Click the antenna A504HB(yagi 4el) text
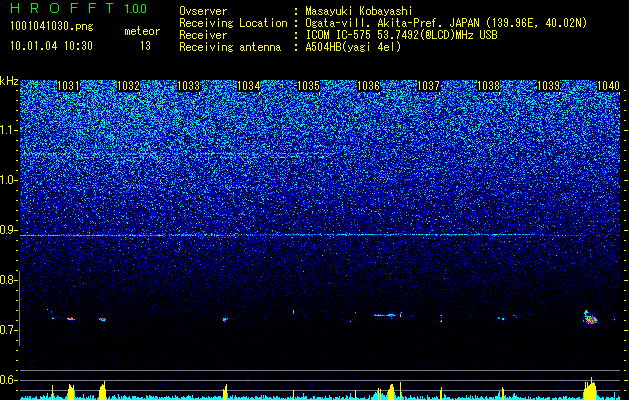Image resolution: width=629 pixels, height=400 pixels. 353,47
